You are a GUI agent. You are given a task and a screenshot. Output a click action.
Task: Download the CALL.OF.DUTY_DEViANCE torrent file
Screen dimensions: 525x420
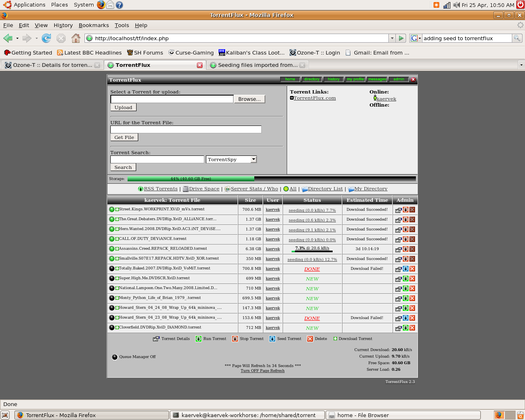click(117, 239)
